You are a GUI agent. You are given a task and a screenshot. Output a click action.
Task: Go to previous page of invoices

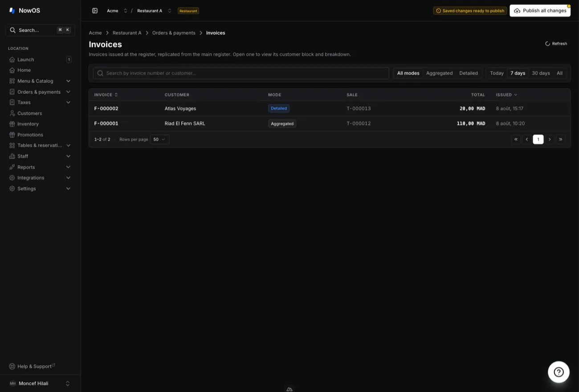[x=527, y=139]
